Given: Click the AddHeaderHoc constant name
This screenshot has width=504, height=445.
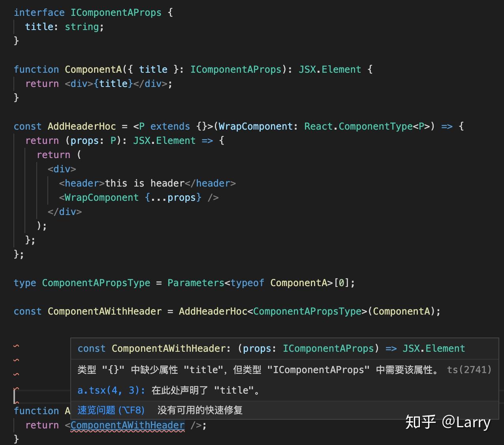Looking at the screenshot, I should 82,126.
